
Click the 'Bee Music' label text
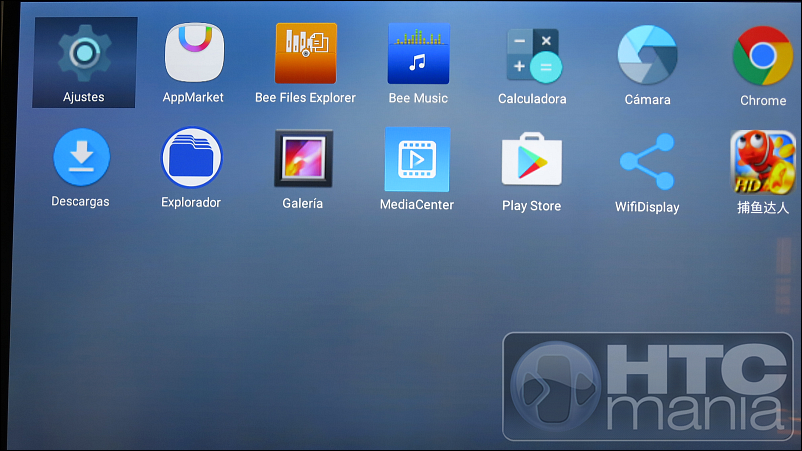click(x=418, y=98)
